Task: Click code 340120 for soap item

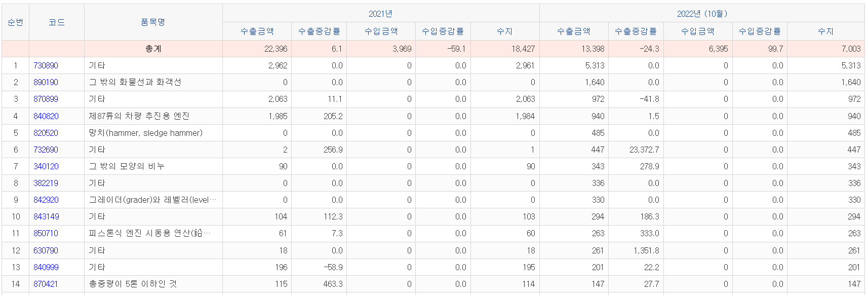Action: (x=46, y=166)
